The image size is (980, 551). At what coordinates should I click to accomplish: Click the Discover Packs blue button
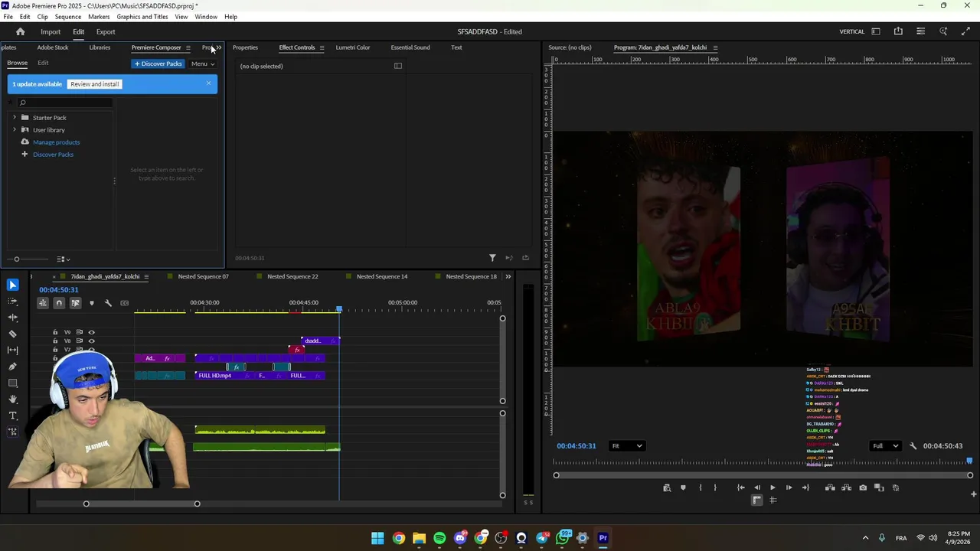(x=158, y=64)
